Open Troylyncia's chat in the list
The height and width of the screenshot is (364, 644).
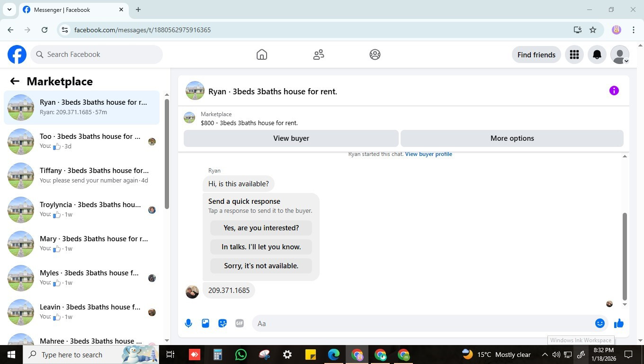tap(82, 210)
